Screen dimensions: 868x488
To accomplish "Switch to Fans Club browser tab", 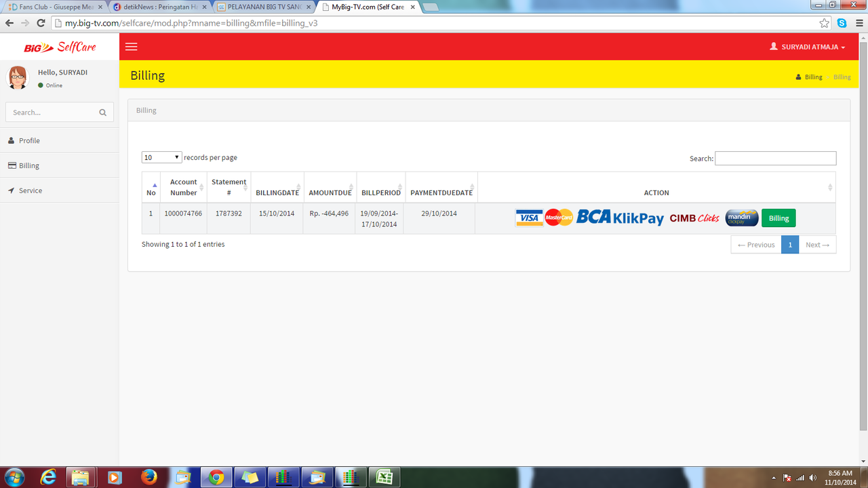I will pyautogui.click(x=56, y=6).
